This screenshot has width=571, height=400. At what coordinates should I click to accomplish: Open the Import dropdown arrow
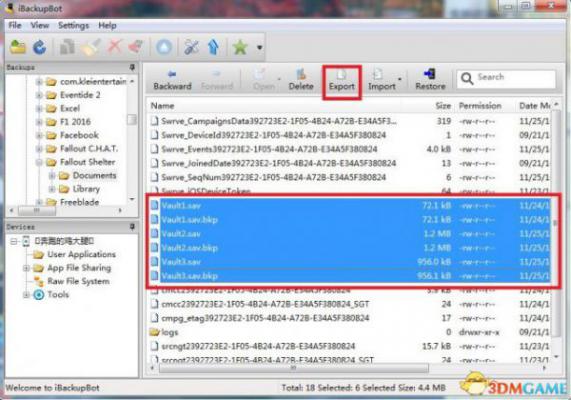399,79
